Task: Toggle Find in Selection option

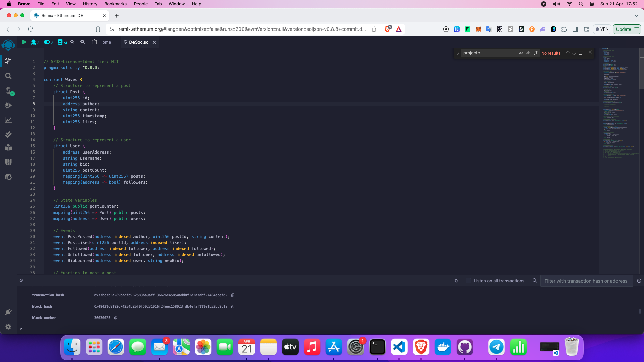Action: (x=581, y=53)
